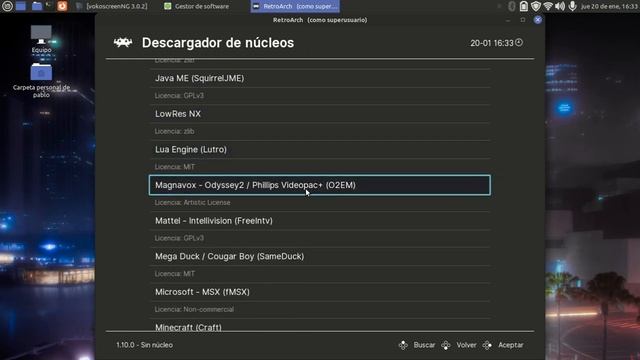Launch the terminal icon in the panel

[x=49, y=6]
